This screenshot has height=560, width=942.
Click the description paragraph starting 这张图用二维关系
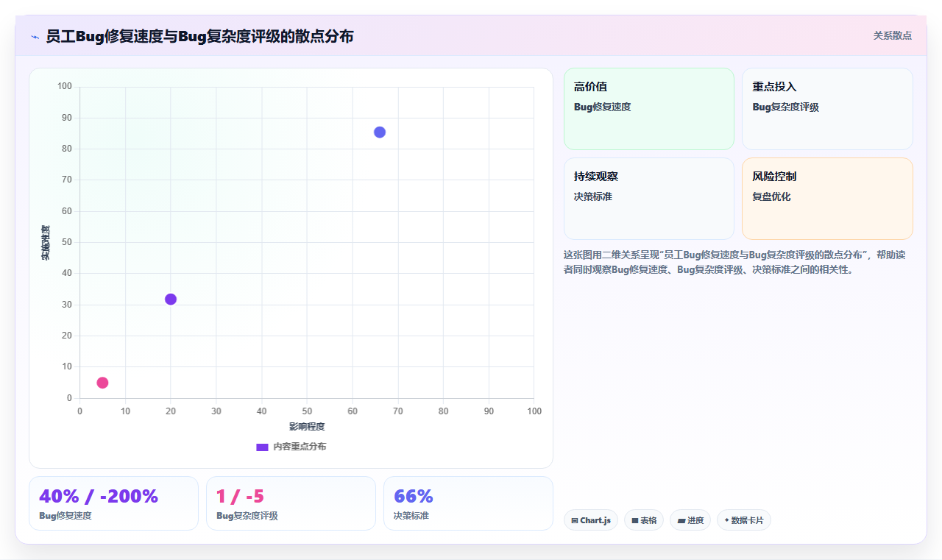coord(734,262)
